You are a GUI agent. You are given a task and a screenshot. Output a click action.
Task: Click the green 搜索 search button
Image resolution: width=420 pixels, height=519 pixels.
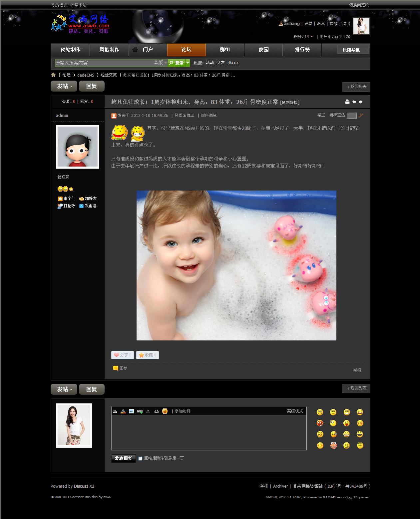pyautogui.click(x=177, y=63)
